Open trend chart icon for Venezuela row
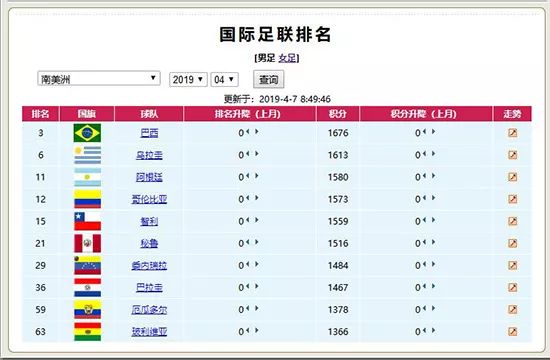The width and height of the screenshot is (550, 360). point(512,265)
